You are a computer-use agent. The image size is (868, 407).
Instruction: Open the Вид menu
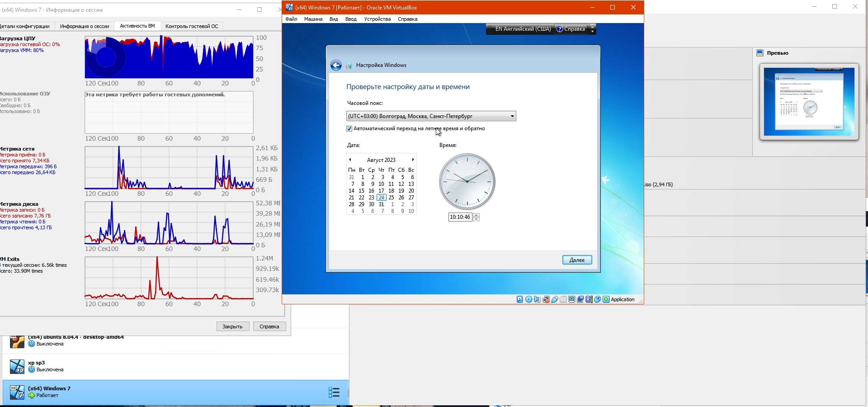[334, 19]
